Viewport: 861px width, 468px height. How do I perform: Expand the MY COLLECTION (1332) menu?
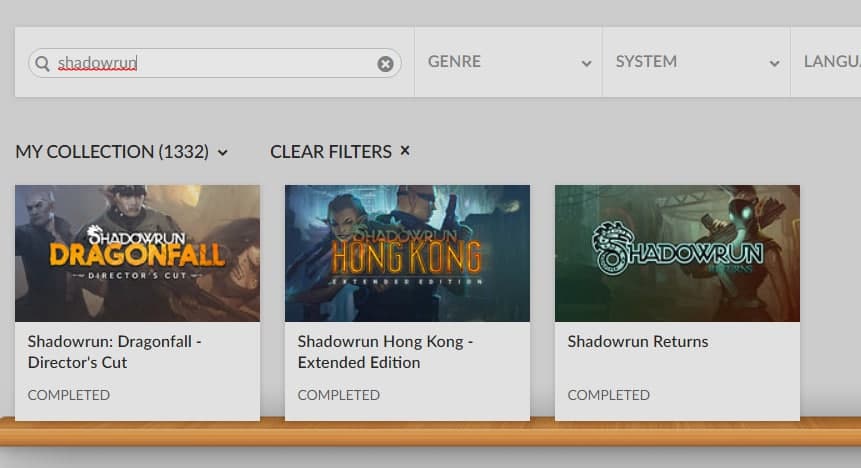click(x=121, y=152)
